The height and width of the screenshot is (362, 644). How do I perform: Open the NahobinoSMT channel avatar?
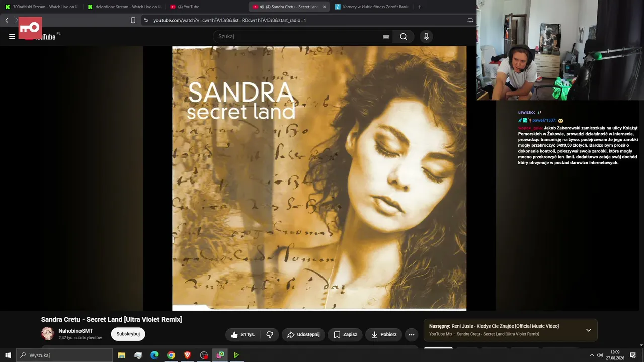point(48,334)
